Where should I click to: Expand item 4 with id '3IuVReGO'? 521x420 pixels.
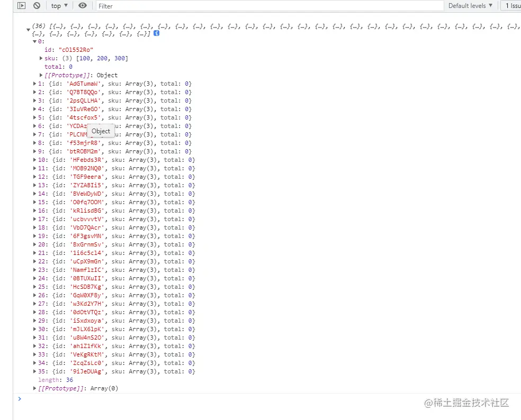[x=34, y=109]
